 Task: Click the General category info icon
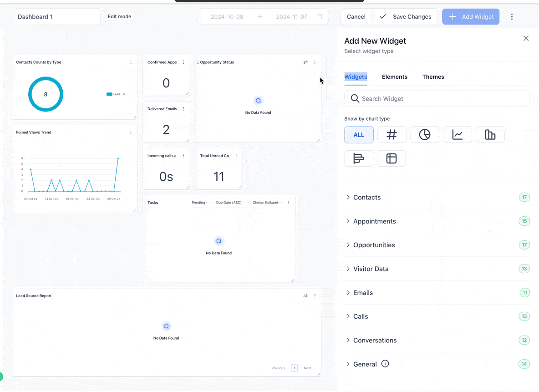pos(385,364)
